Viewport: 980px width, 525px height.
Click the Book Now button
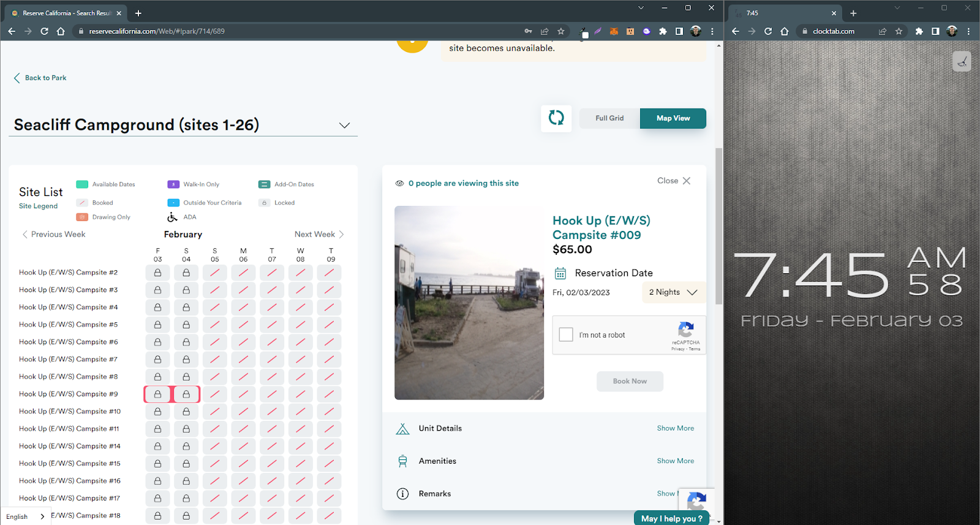coord(630,381)
